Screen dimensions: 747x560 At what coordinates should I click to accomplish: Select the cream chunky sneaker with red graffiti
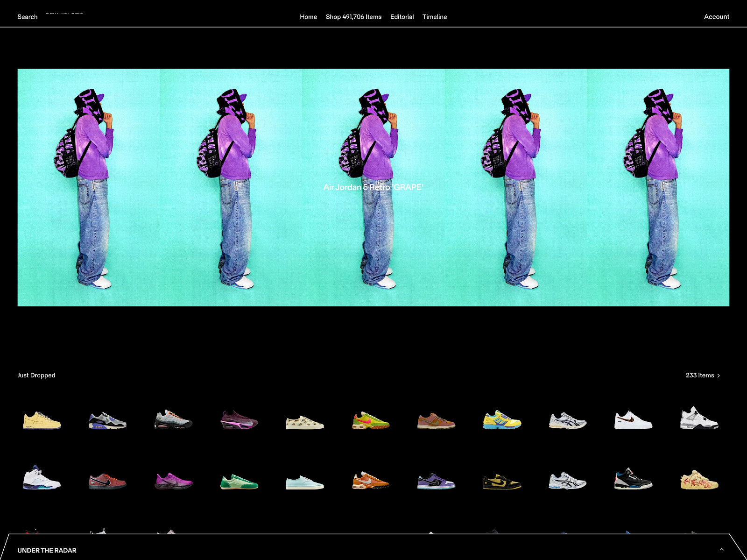click(x=699, y=481)
